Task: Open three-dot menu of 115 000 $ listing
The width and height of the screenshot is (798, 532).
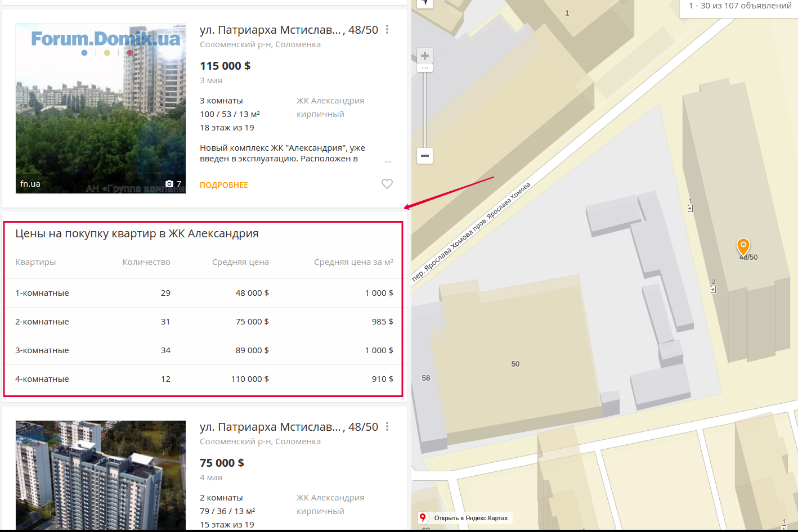Action: pos(387,30)
